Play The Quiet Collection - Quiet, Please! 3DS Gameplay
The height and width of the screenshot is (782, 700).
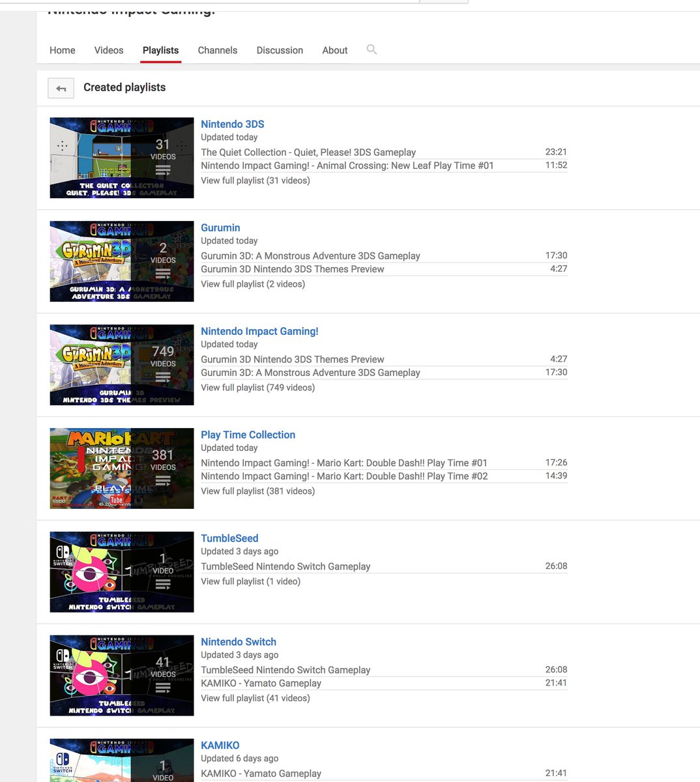[308, 152]
